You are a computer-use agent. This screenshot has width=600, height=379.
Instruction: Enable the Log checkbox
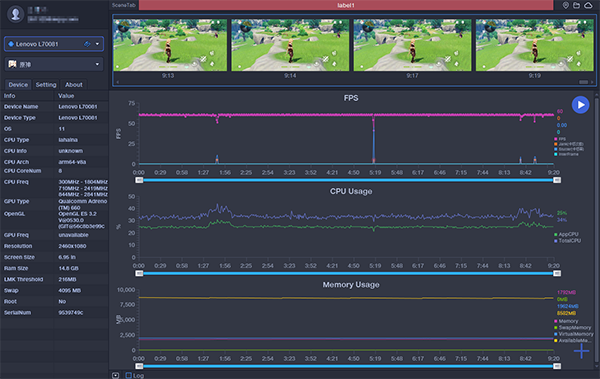point(129,376)
